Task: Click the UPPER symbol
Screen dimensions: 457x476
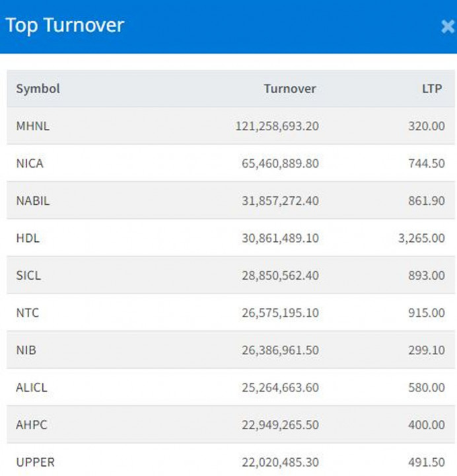Action: [35, 462]
